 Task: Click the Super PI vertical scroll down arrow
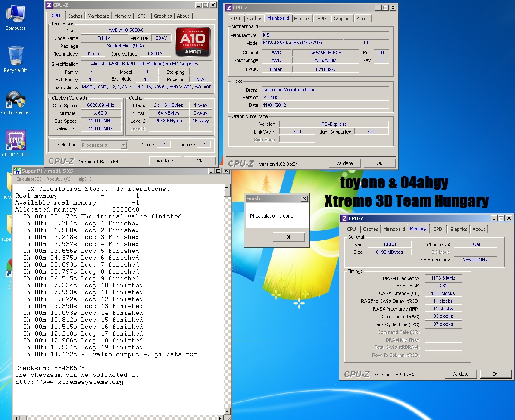[x=227, y=411]
